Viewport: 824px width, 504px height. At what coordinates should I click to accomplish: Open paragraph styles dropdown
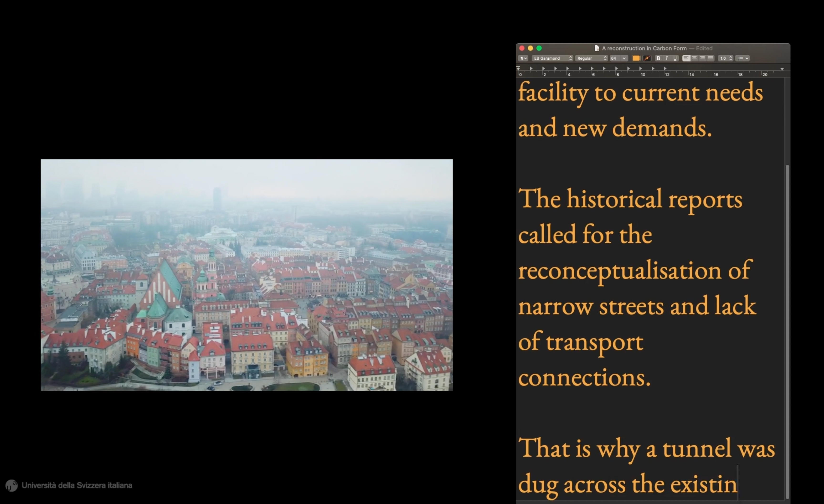(x=523, y=58)
